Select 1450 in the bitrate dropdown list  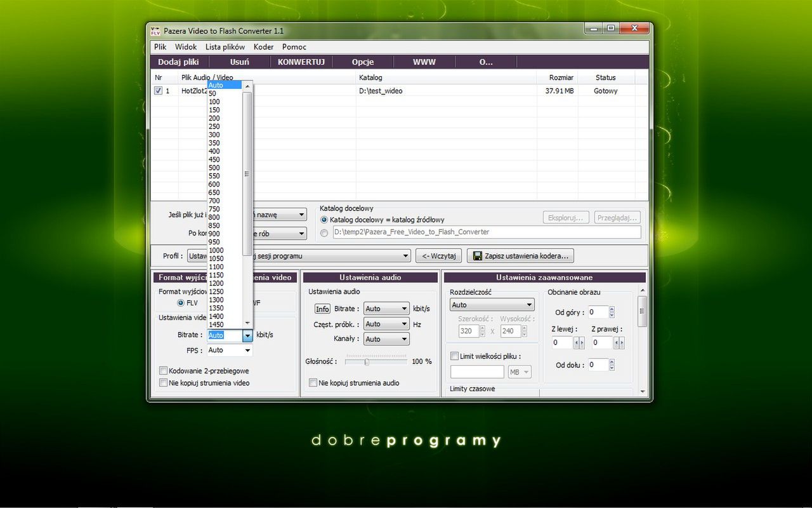[x=225, y=324]
